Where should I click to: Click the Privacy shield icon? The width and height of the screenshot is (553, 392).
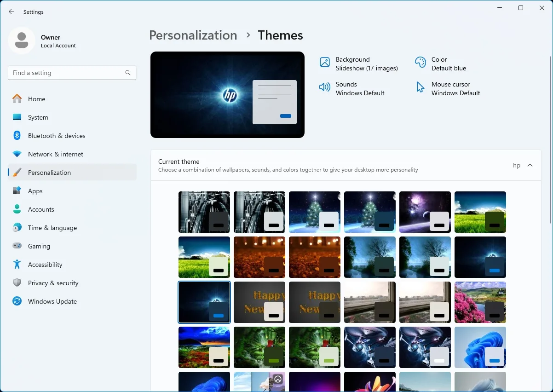(17, 283)
